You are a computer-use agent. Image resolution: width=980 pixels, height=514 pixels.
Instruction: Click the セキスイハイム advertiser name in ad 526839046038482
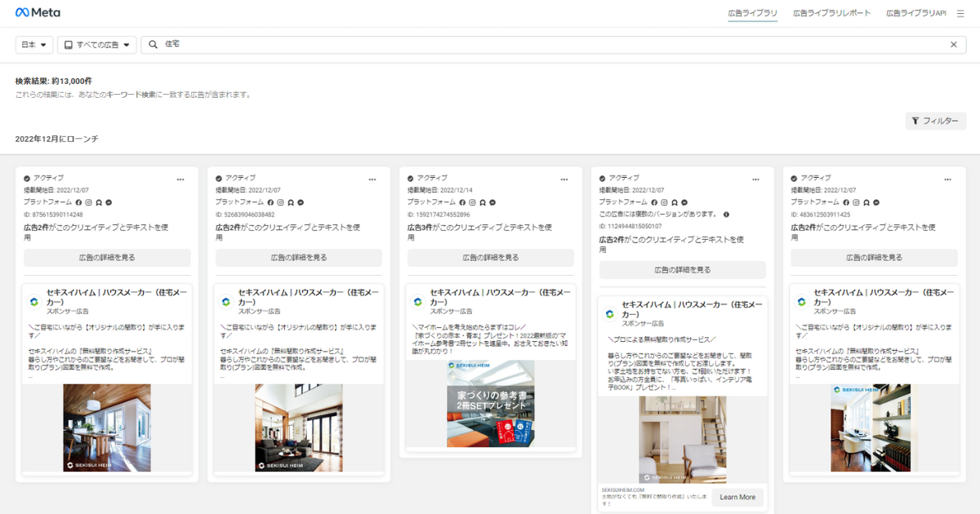(x=309, y=296)
